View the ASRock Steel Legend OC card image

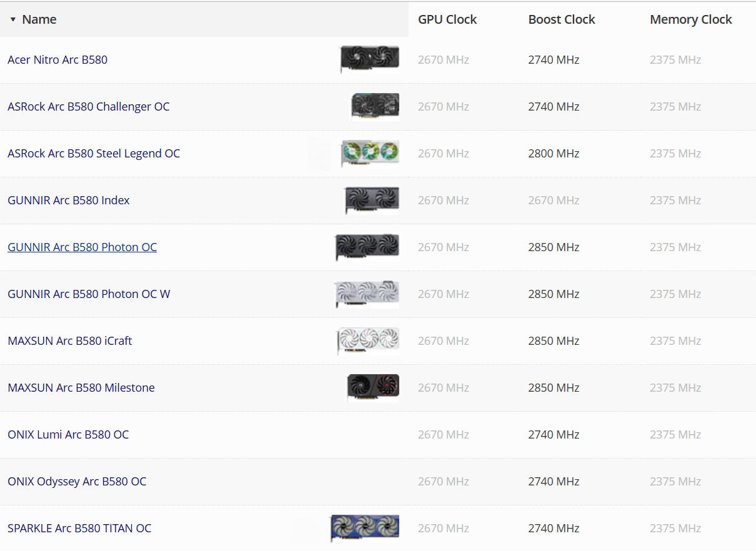tap(370, 154)
